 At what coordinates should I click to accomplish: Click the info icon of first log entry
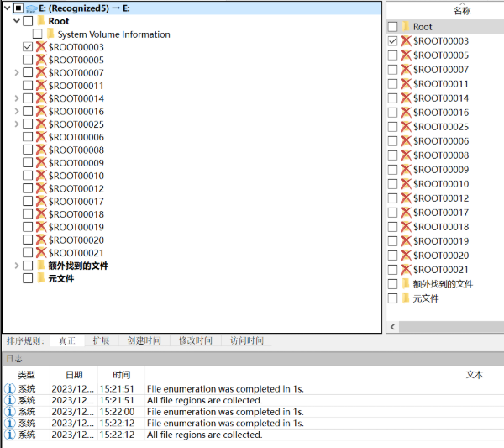pyautogui.click(x=10, y=389)
